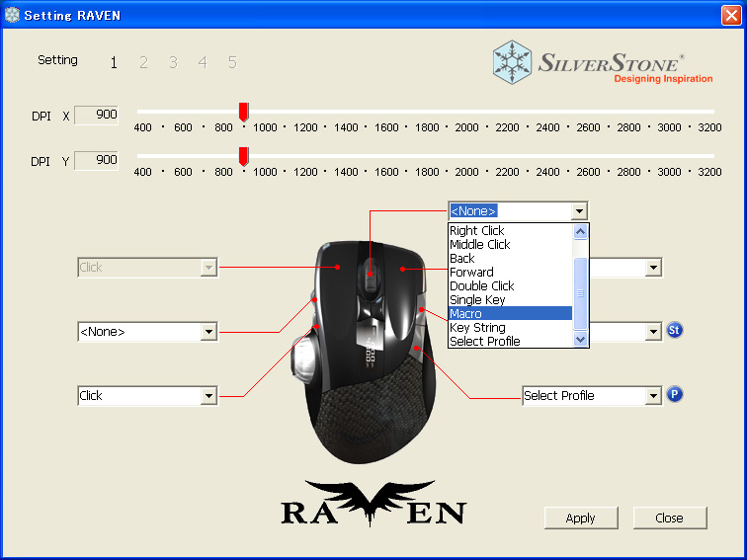Click the dropdown list scroll up arrow

pos(580,232)
